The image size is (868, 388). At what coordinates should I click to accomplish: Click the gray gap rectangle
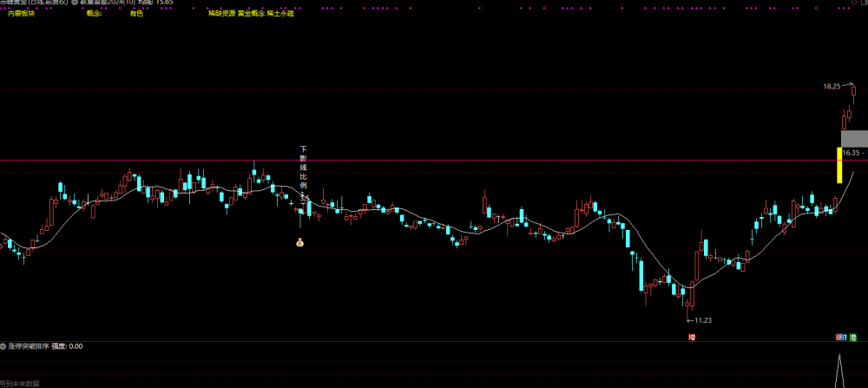pyautogui.click(x=854, y=138)
